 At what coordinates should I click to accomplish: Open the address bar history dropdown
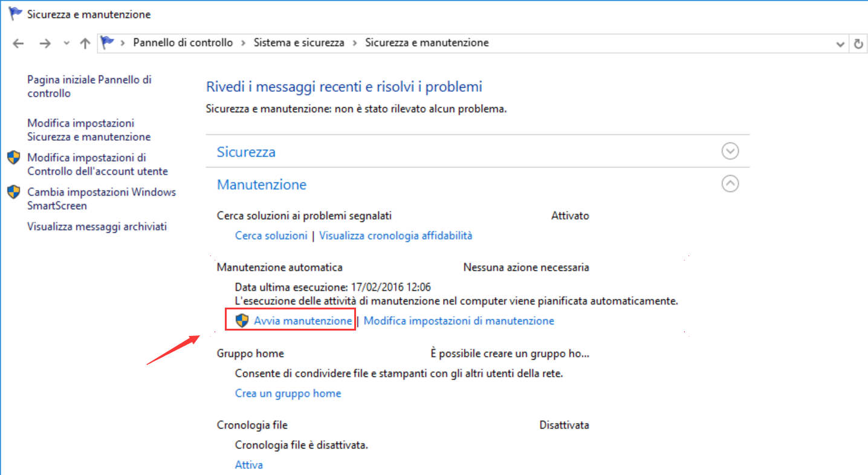point(840,44)
